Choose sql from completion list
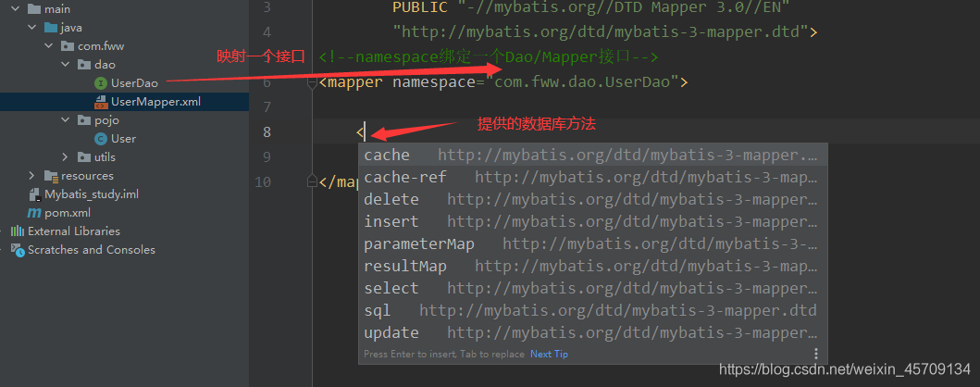The height and width of the screenshot is (387, 980). (592, 310)
